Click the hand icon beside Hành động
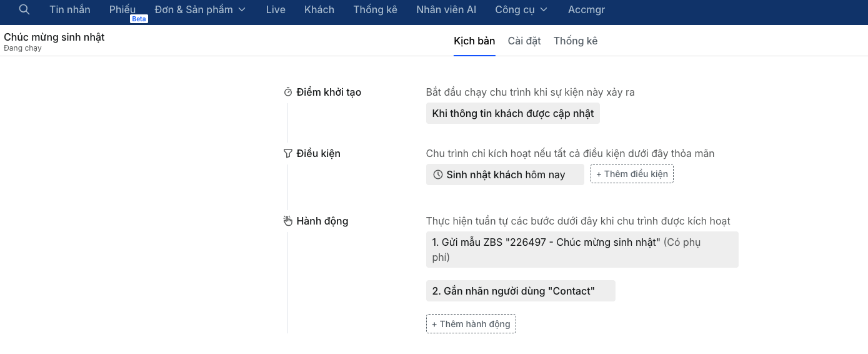Image resolution: width=868 pixels, height=354 pixels. tap(288, 221)
